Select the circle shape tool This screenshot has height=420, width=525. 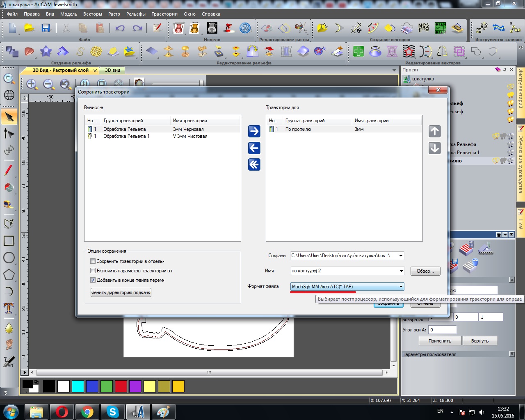pos(9,258)
